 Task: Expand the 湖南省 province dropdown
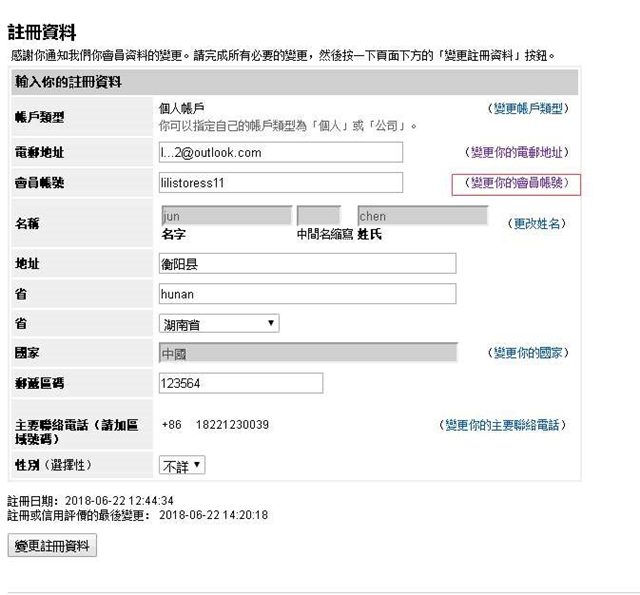[219, 324]
